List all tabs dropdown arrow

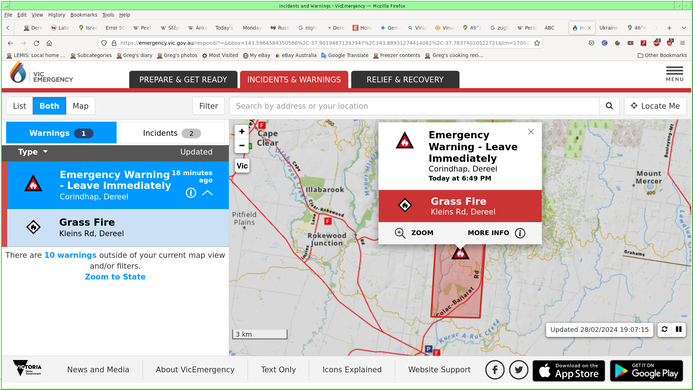coord(684,27)
